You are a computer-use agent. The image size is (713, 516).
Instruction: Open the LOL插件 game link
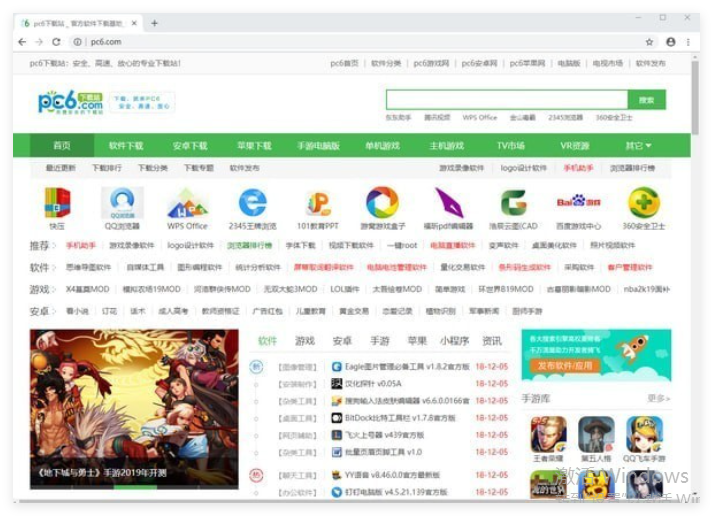click(345, 289)
